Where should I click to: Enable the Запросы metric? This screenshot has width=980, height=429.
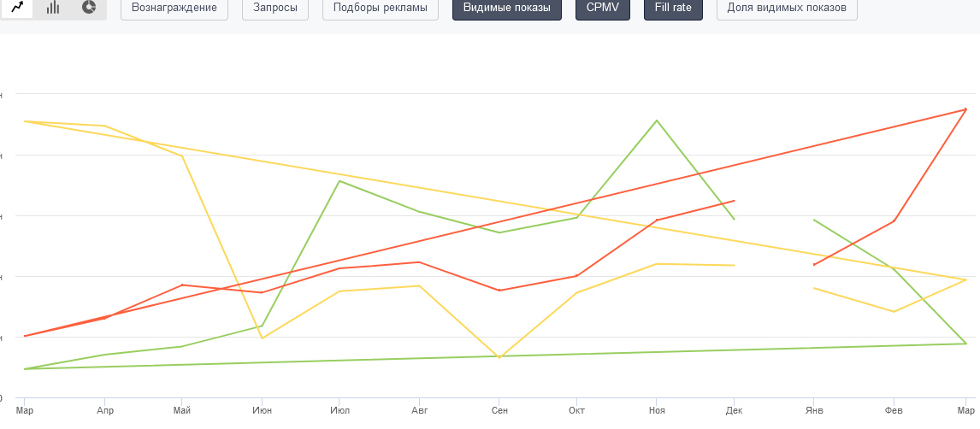275,8
